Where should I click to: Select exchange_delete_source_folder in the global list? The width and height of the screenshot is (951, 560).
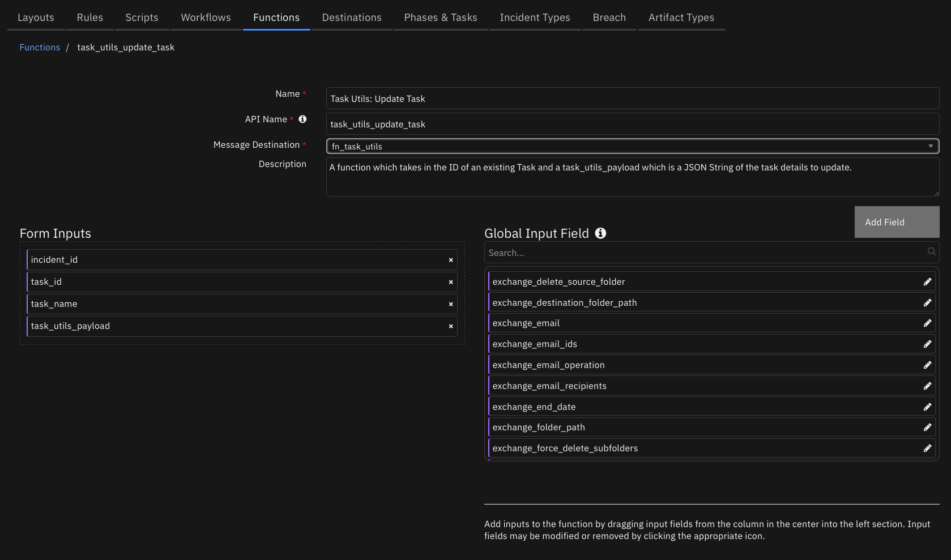711,281
